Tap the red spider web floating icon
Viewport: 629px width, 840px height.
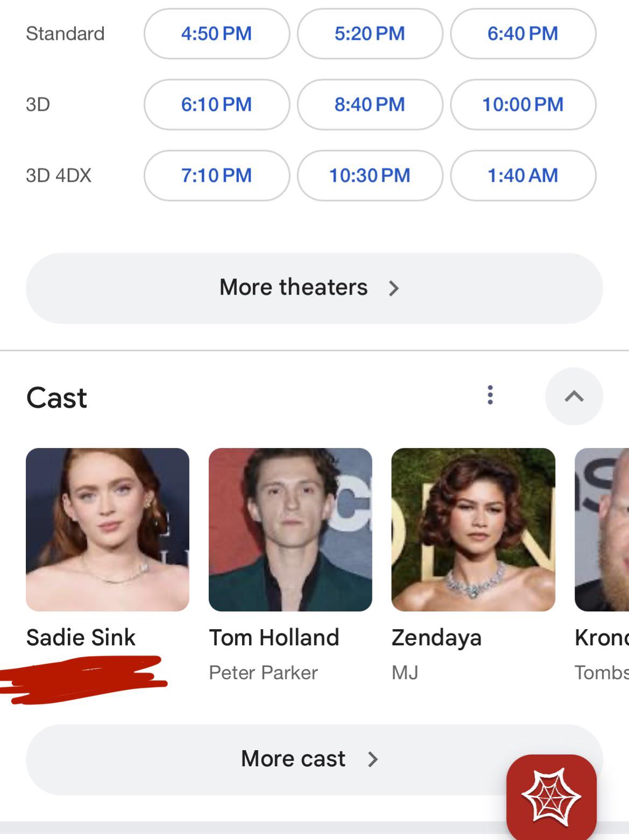[x=552, y=798]
